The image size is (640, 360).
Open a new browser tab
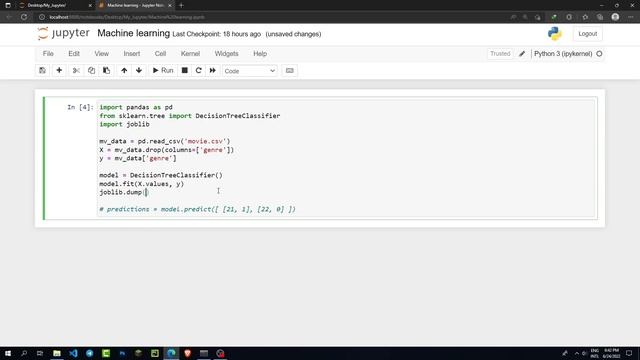(x=181, y=5)
